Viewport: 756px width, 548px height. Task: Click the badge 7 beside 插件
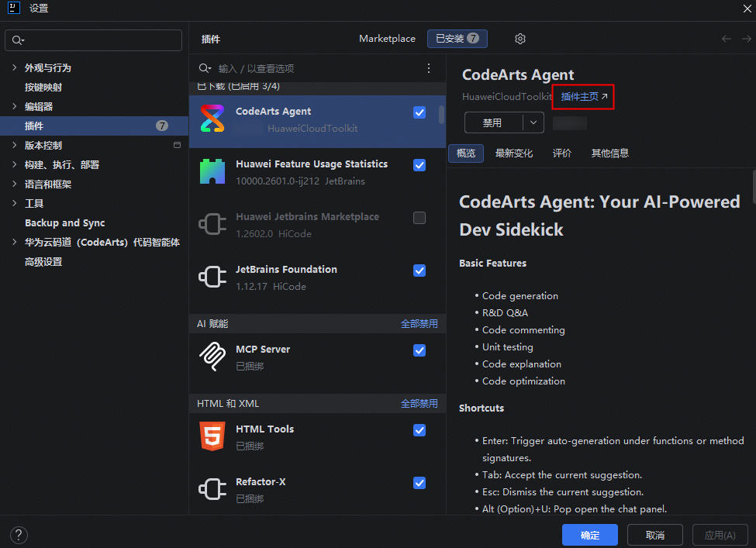pos(162,126)
